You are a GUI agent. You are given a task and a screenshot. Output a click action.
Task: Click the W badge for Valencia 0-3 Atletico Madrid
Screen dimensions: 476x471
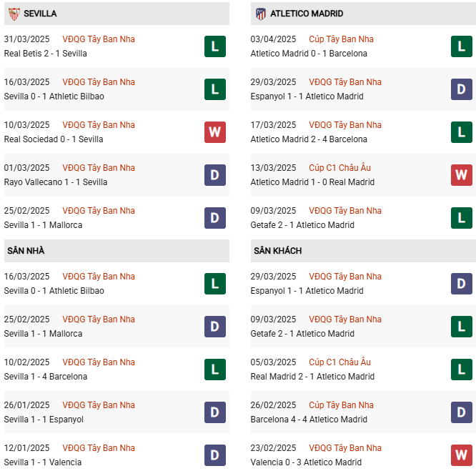(x=461, y=455)
